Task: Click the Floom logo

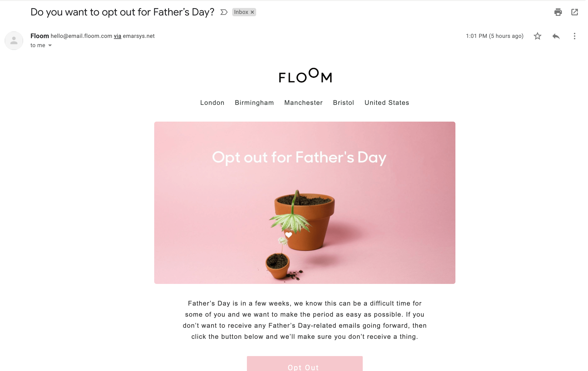Action: click(305, 75)
